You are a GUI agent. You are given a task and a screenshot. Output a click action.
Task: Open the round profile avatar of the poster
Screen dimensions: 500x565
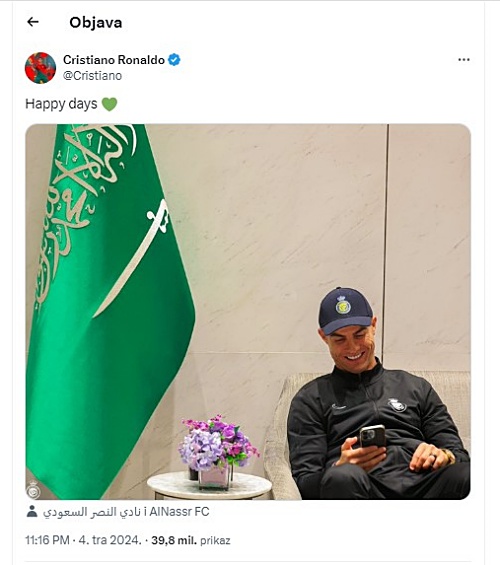[x=40, y=68]
